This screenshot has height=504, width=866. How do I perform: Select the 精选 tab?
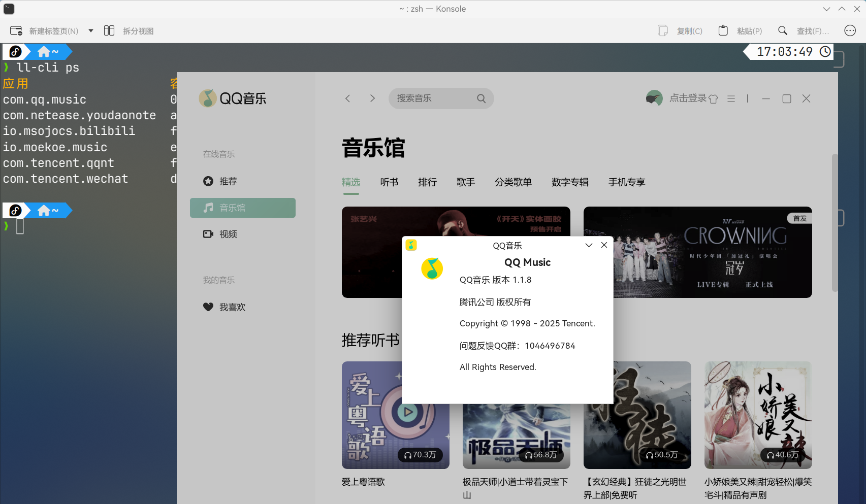351,182
